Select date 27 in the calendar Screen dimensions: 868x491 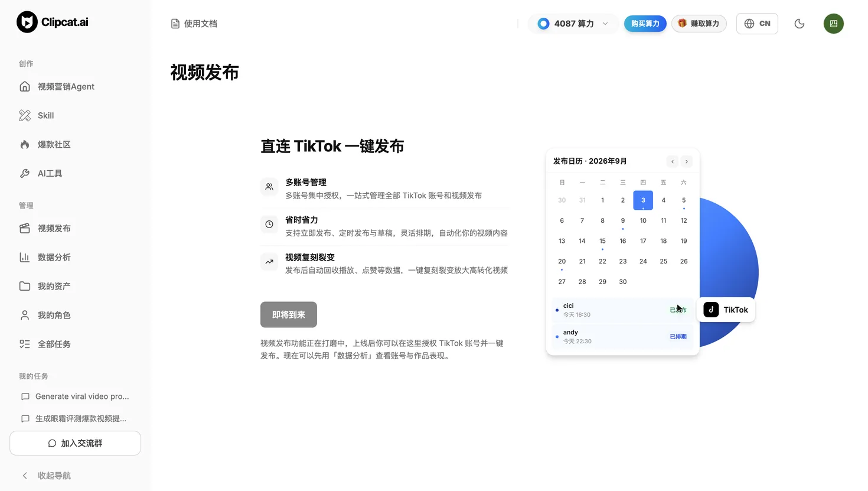pyautogui.click(x=562, y=282)
